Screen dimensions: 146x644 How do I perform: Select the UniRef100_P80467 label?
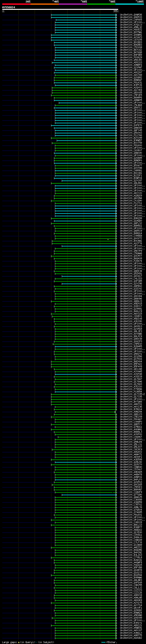pyautogui.click(x=131, y=419)
